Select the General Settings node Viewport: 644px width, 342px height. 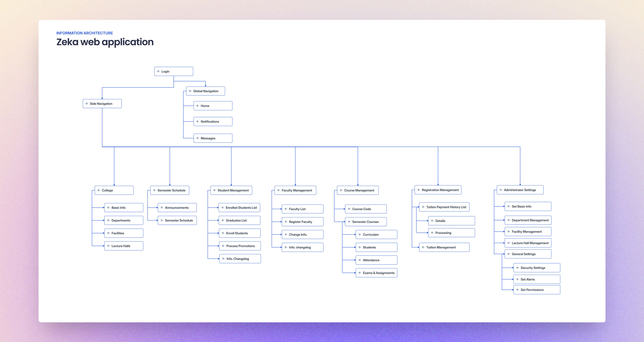pos(528,254)
